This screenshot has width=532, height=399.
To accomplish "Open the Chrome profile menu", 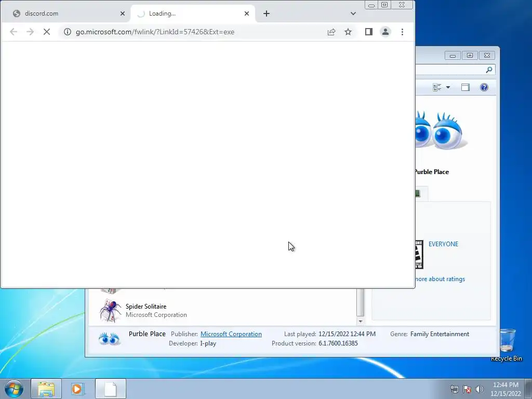I will click(385, 32).
